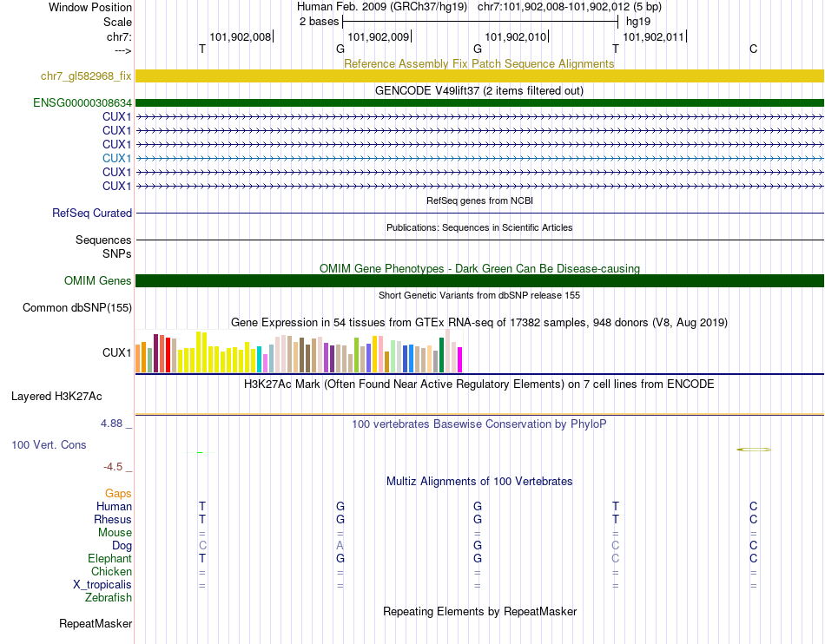The height and width of the screenshot is (644, 825).
Task: Click the Scale label
Action: [117, 22]
